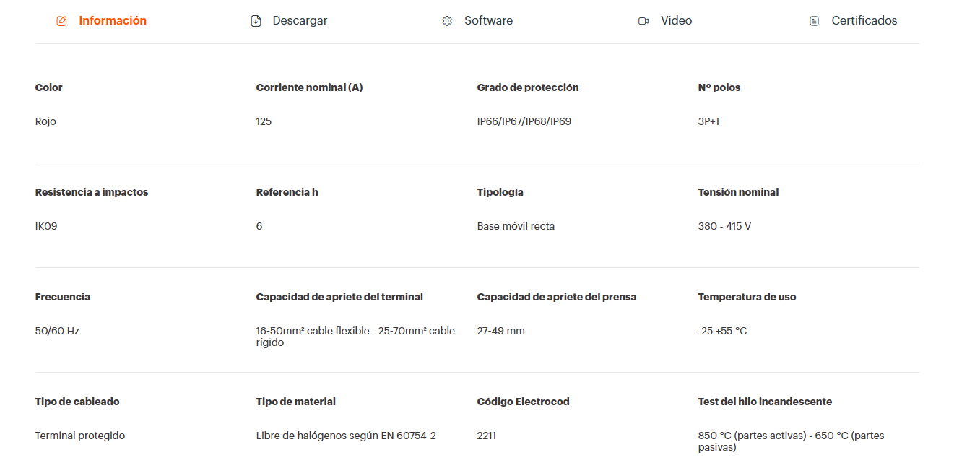
Task: Click the Corriente nominal (A) heading
Action: pyautogui.click(x=309, y=87)
